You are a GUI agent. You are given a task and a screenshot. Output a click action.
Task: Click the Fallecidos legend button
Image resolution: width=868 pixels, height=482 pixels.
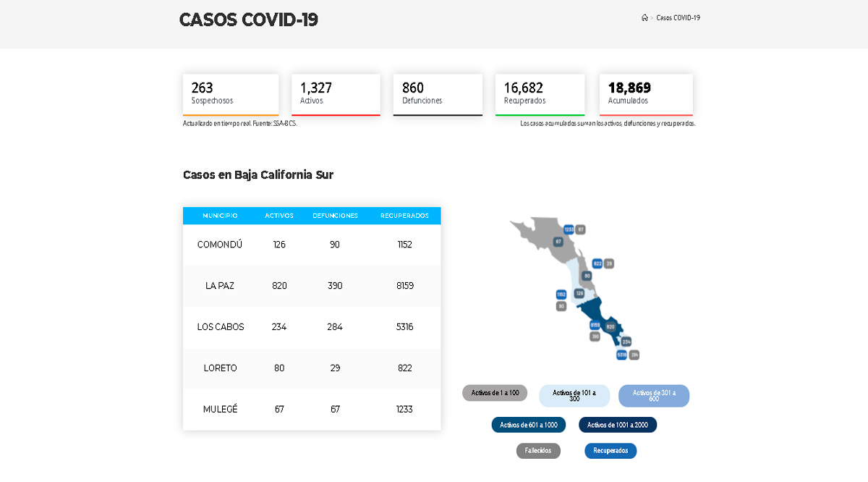(538, 451)
